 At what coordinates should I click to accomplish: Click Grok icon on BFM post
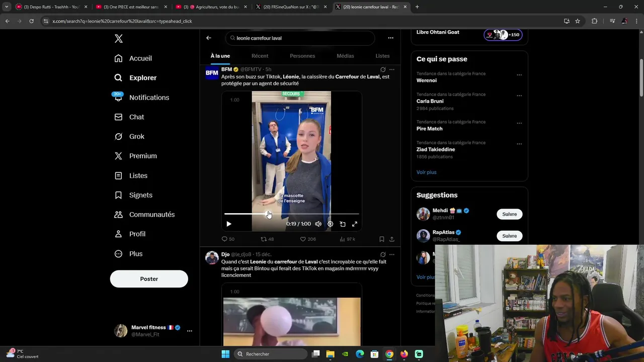(x=383, y=69)
